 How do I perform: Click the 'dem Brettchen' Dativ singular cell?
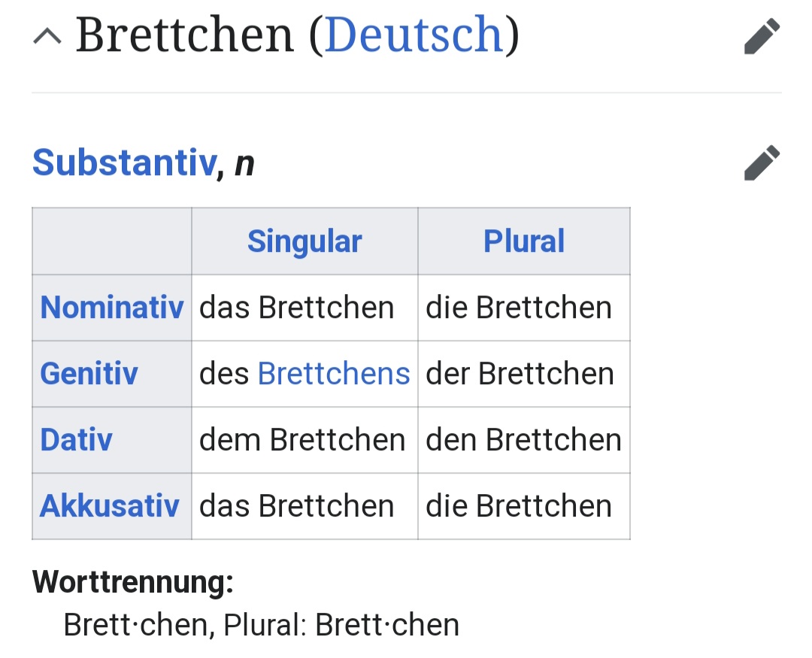coord(302,440)
